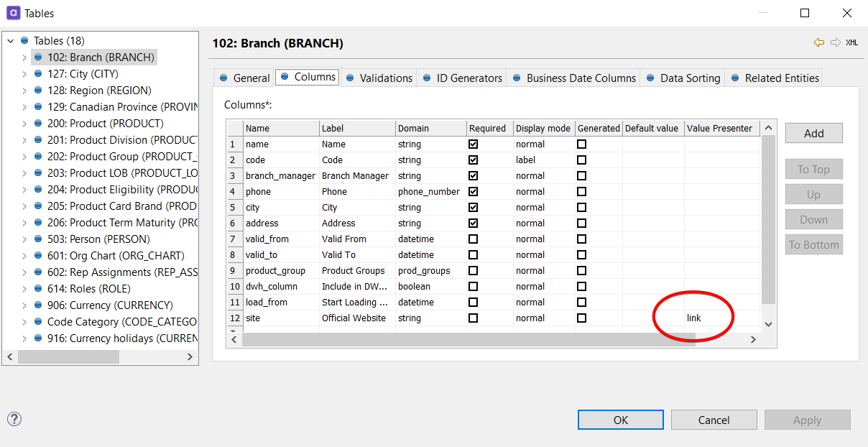Uncheck Required for the name column
This screenshot has height=447, width=868.
(x=473, y=144)
